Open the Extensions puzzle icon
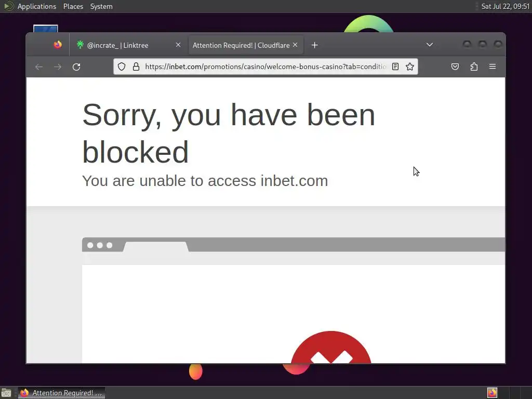 pos(474,66)
